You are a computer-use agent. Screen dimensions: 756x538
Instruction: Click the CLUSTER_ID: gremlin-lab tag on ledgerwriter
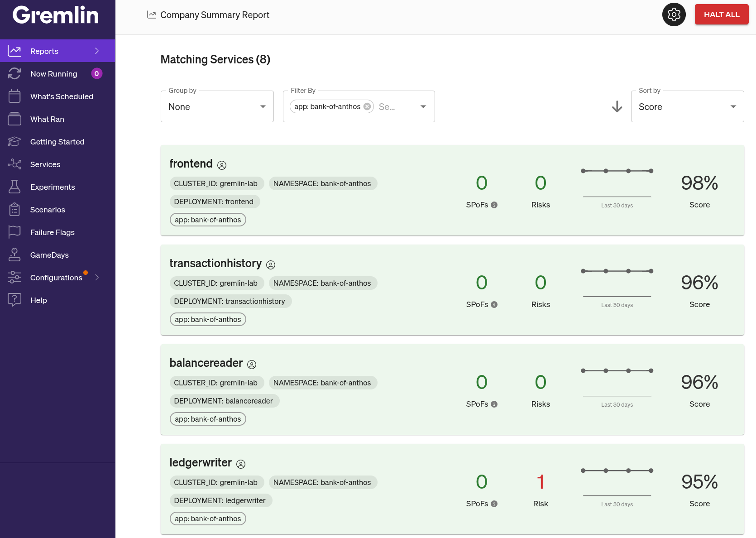pyautogui.click(x=216, y=482)
